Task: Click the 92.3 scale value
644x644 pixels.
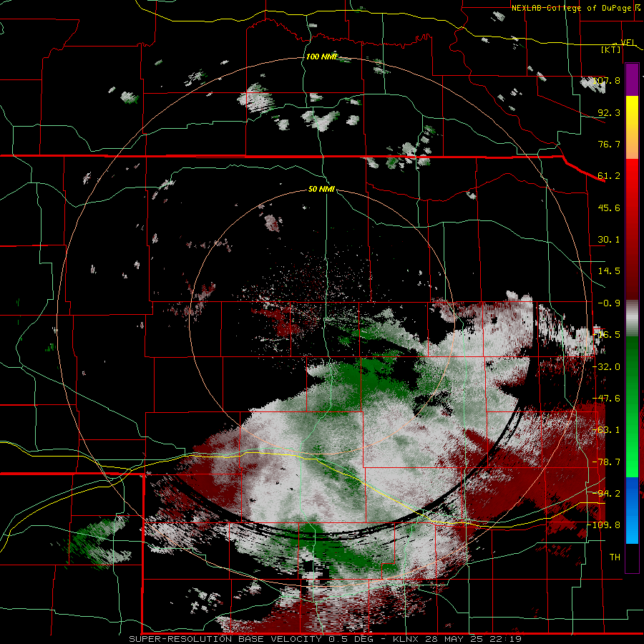Action: coord(609,112)
